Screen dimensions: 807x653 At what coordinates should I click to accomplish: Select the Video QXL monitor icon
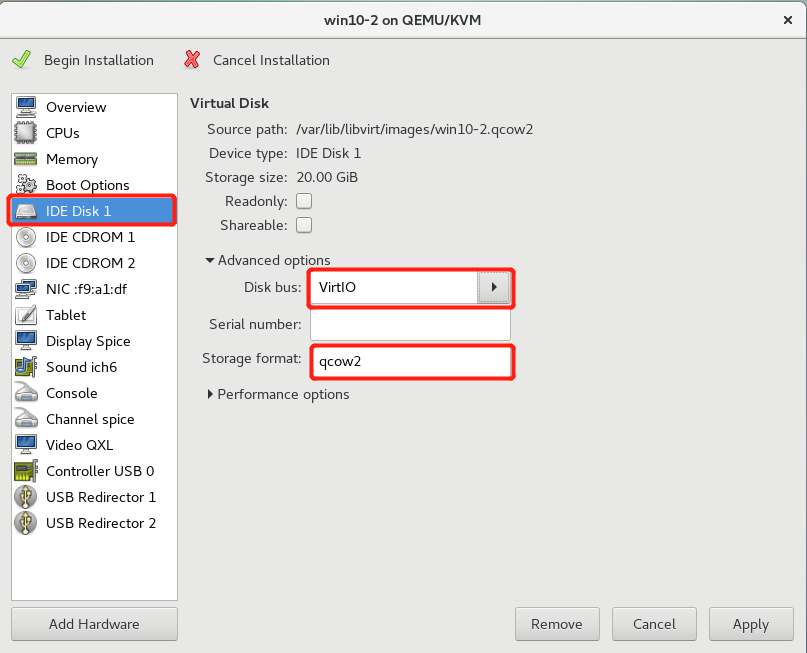[26, 445]
